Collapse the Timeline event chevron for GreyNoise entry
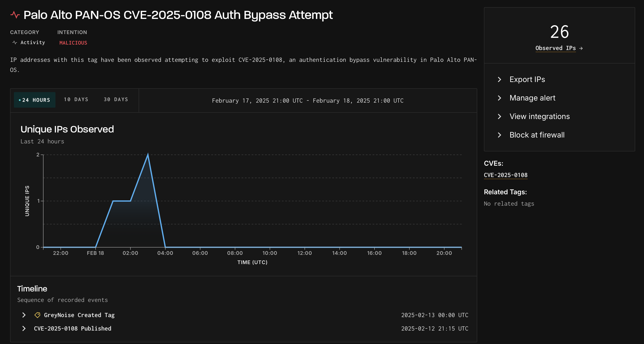 click(24, 315)
